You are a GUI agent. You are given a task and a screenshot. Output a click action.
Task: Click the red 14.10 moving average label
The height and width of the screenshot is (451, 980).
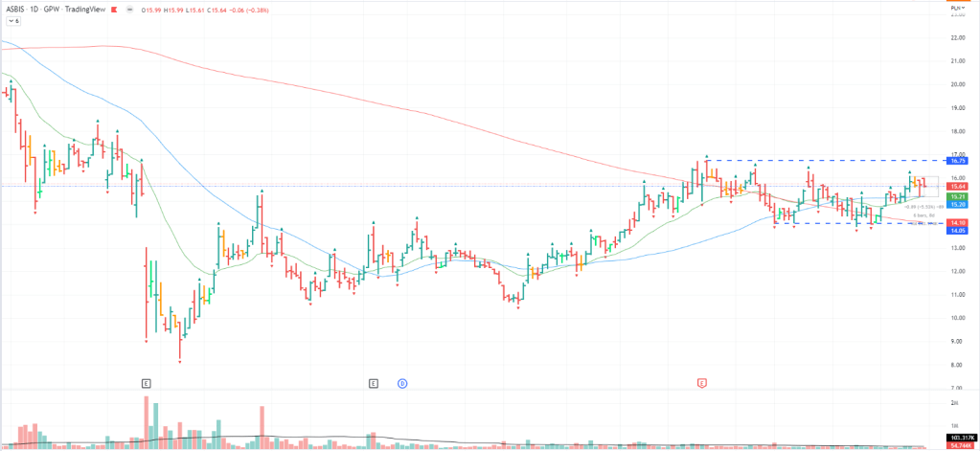[958, 223]
